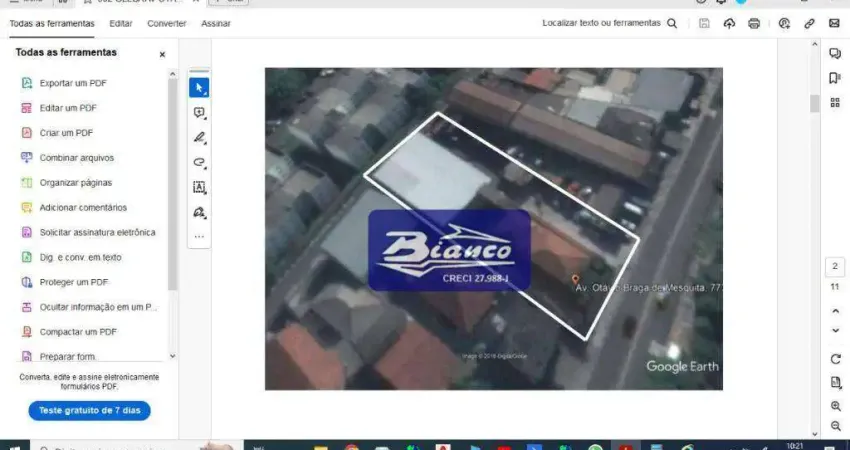Open Organizar páginas tool
Image resolution: width=850 pixels, height=450 pixels.
(67, 183)
